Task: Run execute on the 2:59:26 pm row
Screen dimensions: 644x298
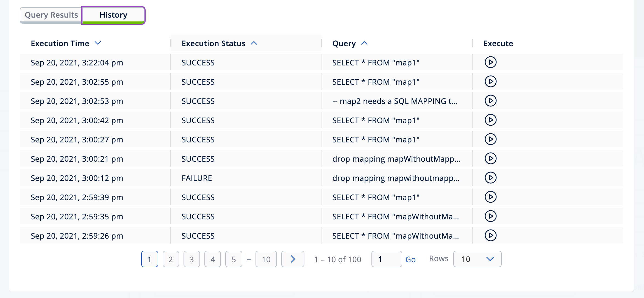Action: point(491,235)
